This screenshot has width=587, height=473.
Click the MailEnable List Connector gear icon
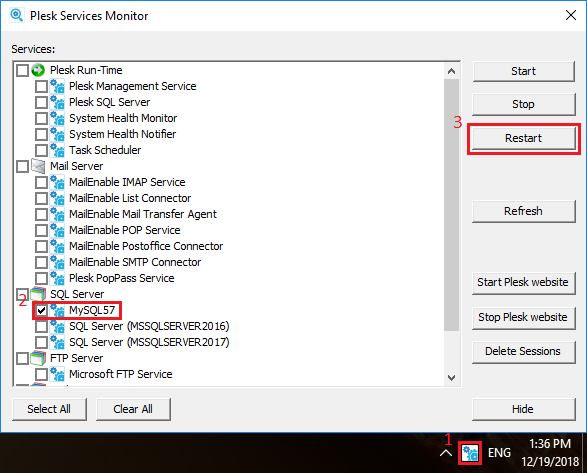click(x=57, y=198)
